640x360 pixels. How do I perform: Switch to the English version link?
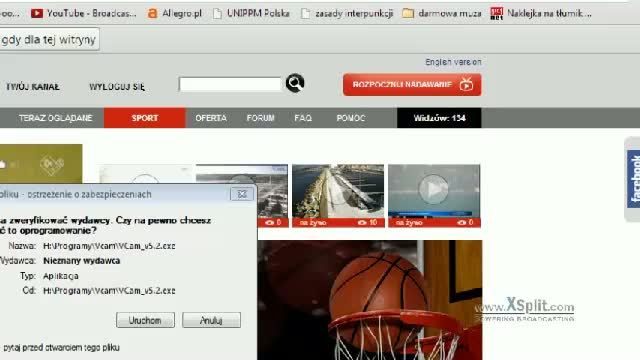point(453,62)
